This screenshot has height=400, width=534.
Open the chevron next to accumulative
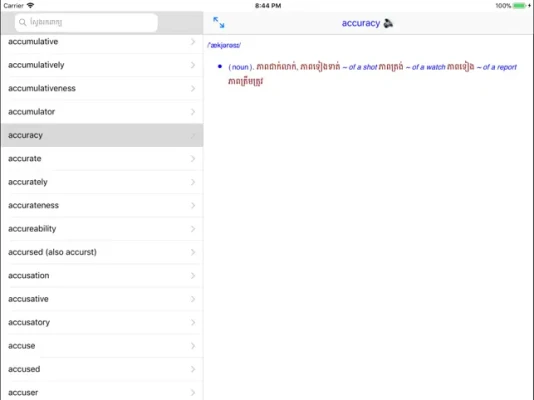click(x=193, y=42)
